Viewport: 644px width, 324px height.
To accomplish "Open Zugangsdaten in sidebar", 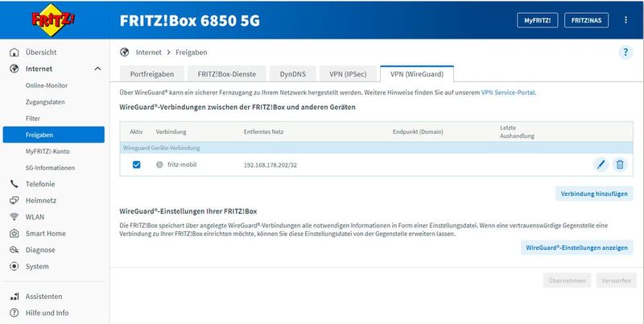I will (45, 102).
